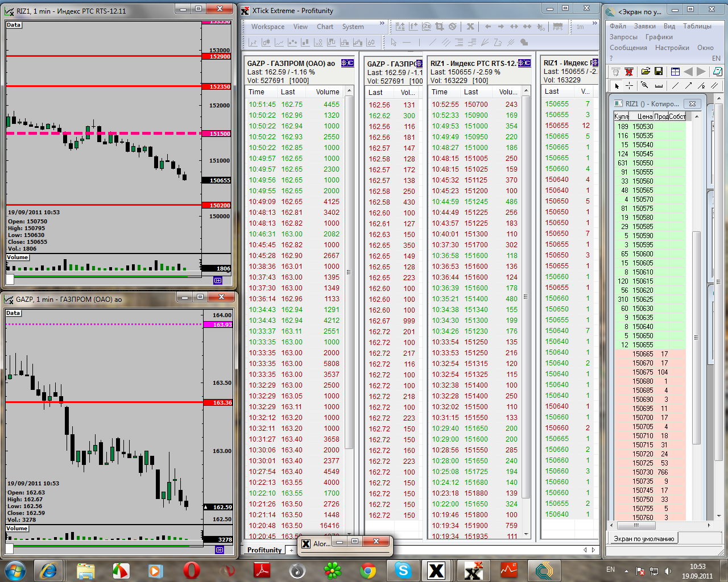Click the EN language indicator in taskbar
The image size is (728, 582).
tap(610, 569)
